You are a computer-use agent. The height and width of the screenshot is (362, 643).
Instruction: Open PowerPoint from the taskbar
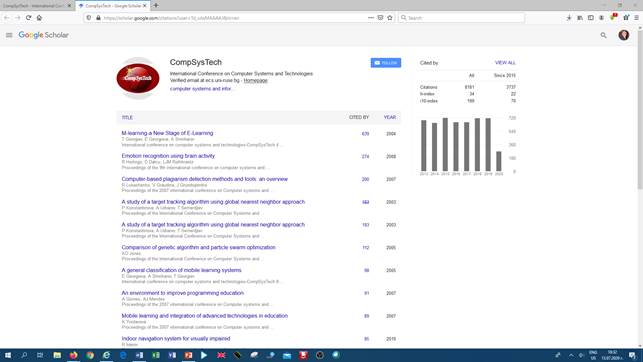(x=188, y=355)
